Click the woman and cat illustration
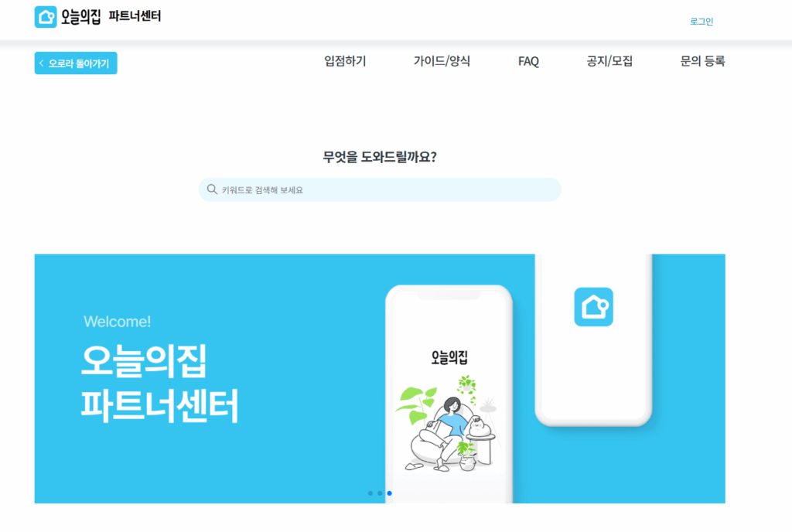The height and width of the screenshot is (532, 792). pyautogui.click(x=449, y=424)
